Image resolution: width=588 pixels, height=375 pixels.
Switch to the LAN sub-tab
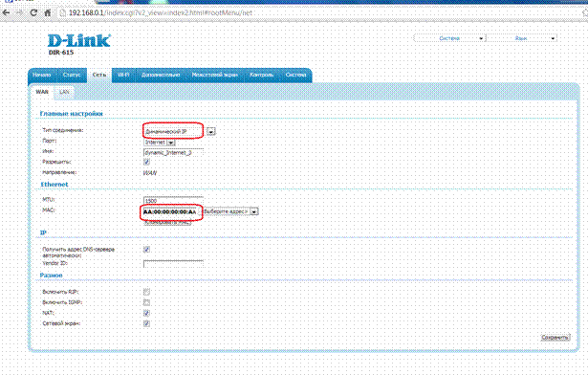click(64, 92)
